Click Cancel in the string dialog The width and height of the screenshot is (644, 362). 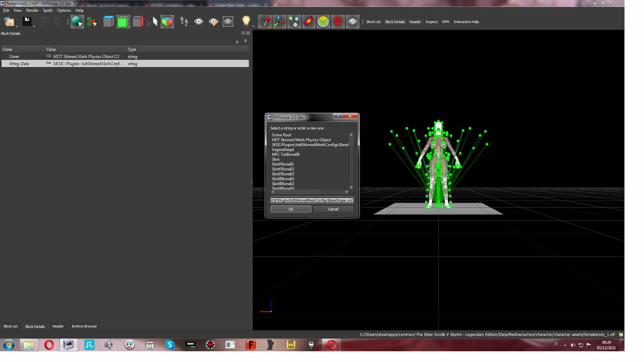[333, 209]
